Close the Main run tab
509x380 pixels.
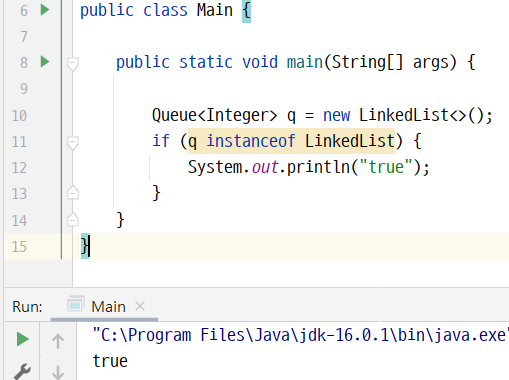pyautogui.click(x=140, y=306)
